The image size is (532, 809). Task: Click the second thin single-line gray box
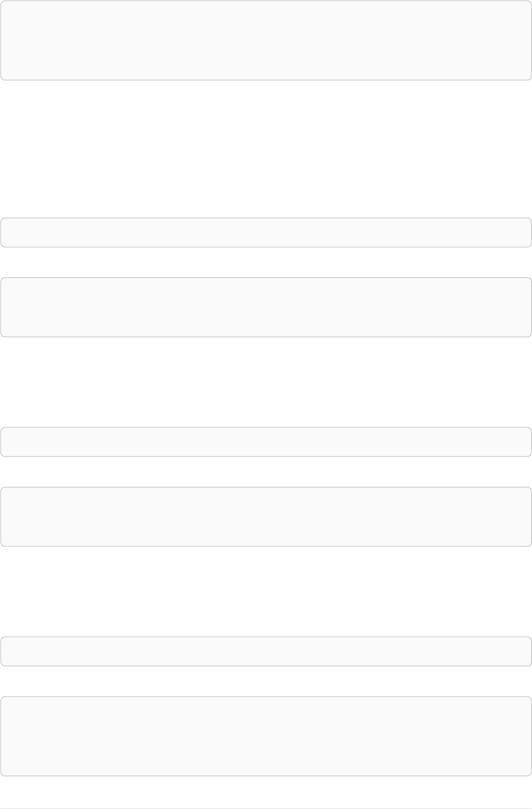coord(266,442)
